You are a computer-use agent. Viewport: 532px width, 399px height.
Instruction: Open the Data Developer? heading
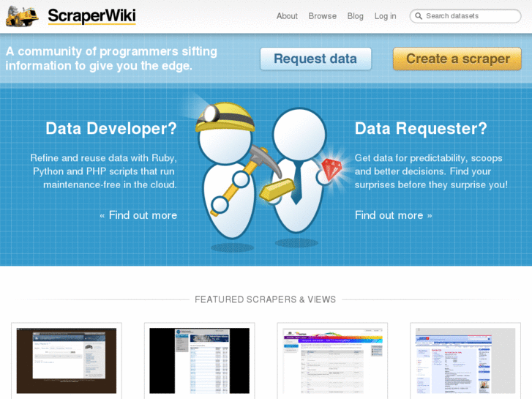(111, 129)
